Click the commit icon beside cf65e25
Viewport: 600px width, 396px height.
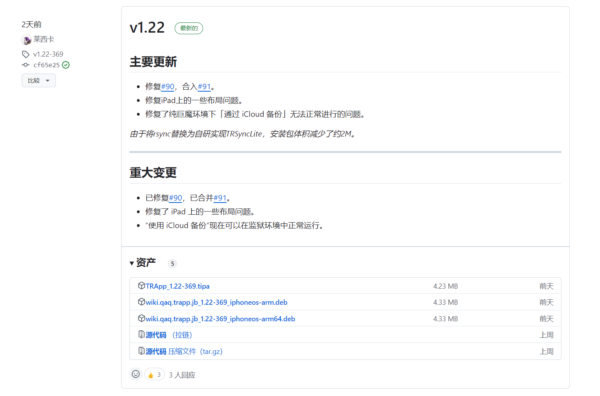click(25, 65)
